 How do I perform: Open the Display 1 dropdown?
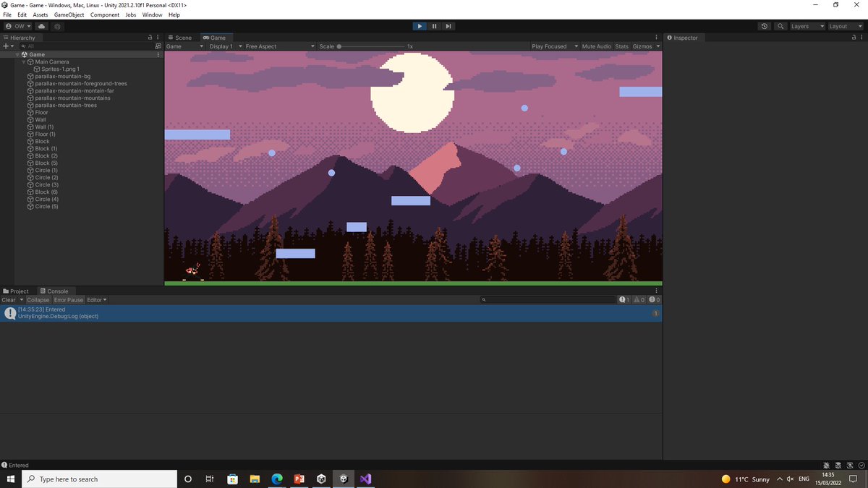pos(225,46)
